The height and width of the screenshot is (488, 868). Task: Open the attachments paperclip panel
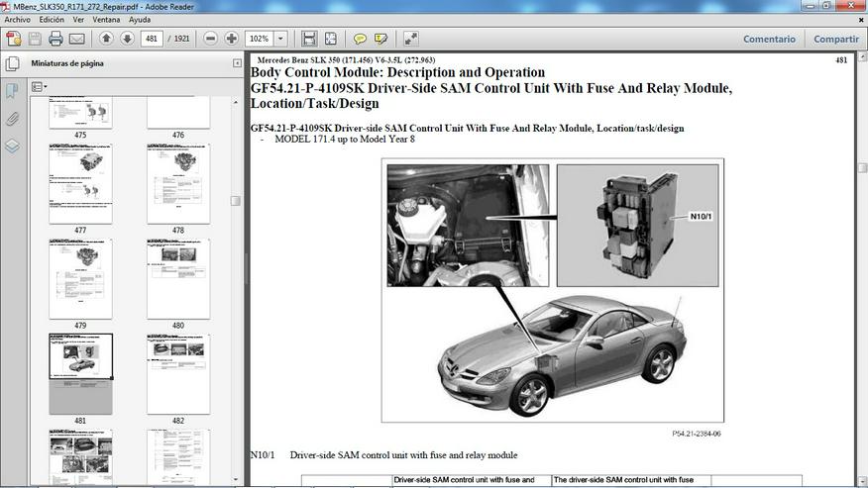(x=12, y=119)
